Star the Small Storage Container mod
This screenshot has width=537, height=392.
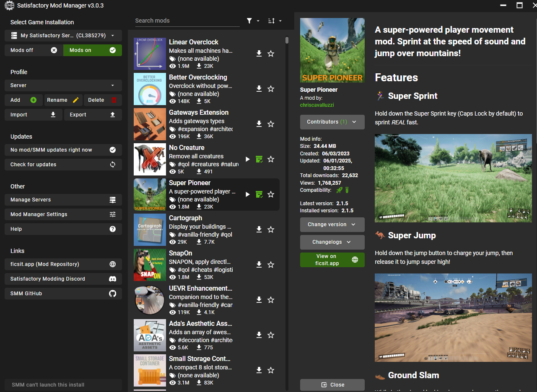click(x=271, y=370)
